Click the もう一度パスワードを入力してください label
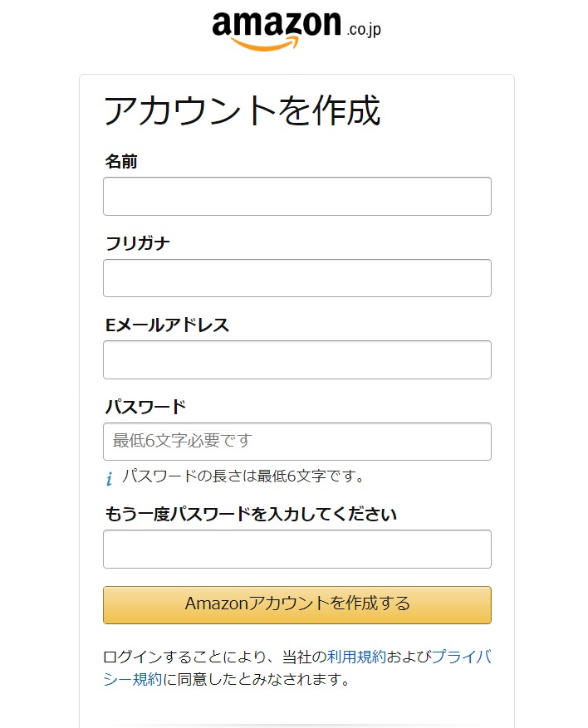The image size is (588, 728). (x=251, y=514)
